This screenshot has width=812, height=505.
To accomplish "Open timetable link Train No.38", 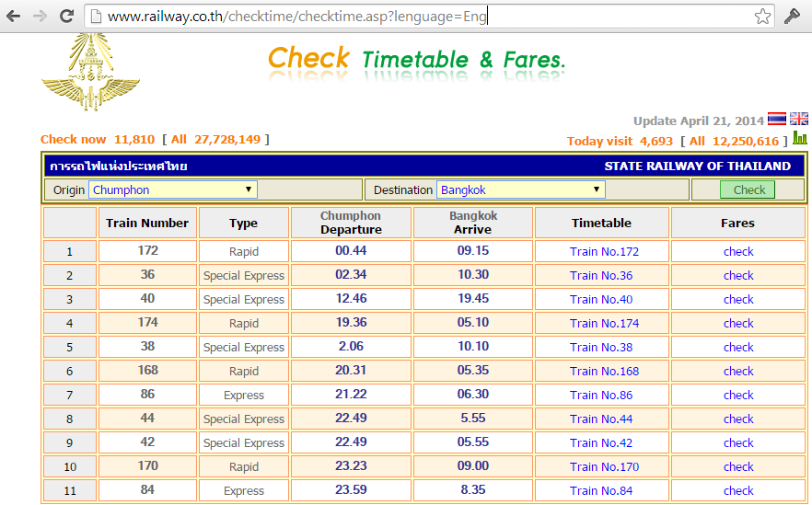I will tap(601, 347).
